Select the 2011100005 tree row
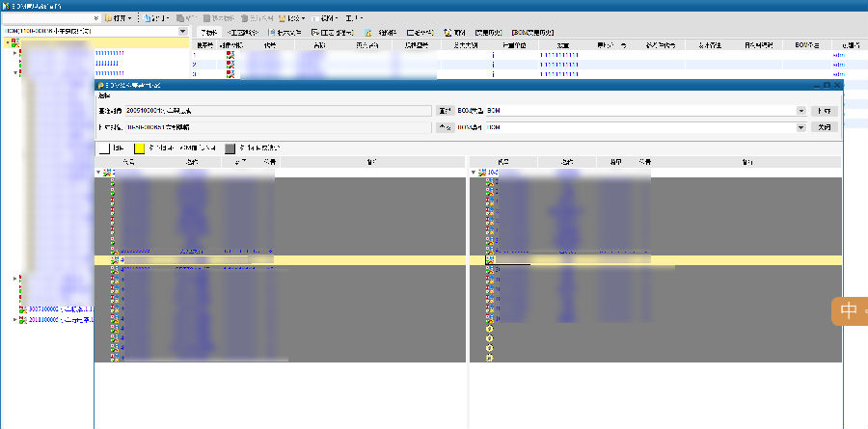The image size is (868, 429). pyautogui.click(x=57, y=319)
